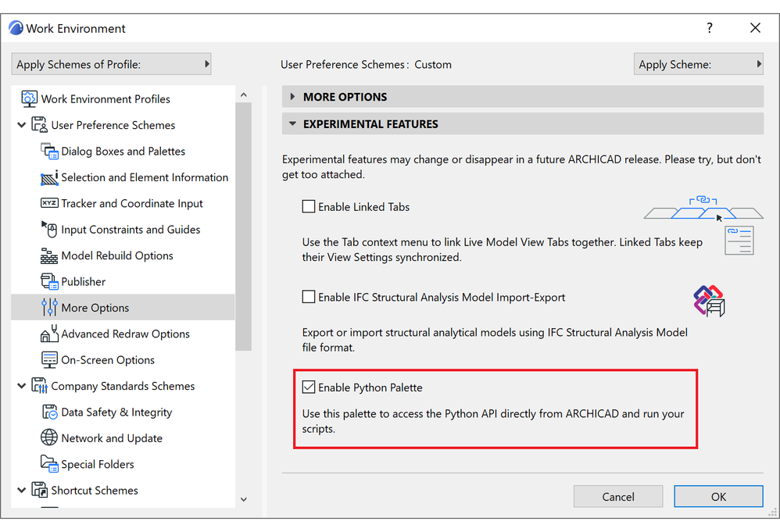Click the Cancel button
Image resolution: width=780 pixels, height=532 pixels.
[618, 496]
